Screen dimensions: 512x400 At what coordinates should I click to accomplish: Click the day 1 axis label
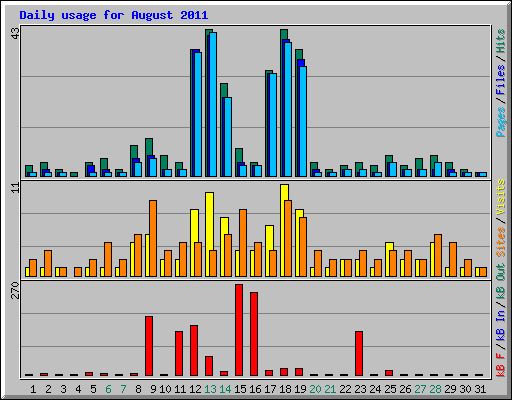click(33, 389)
